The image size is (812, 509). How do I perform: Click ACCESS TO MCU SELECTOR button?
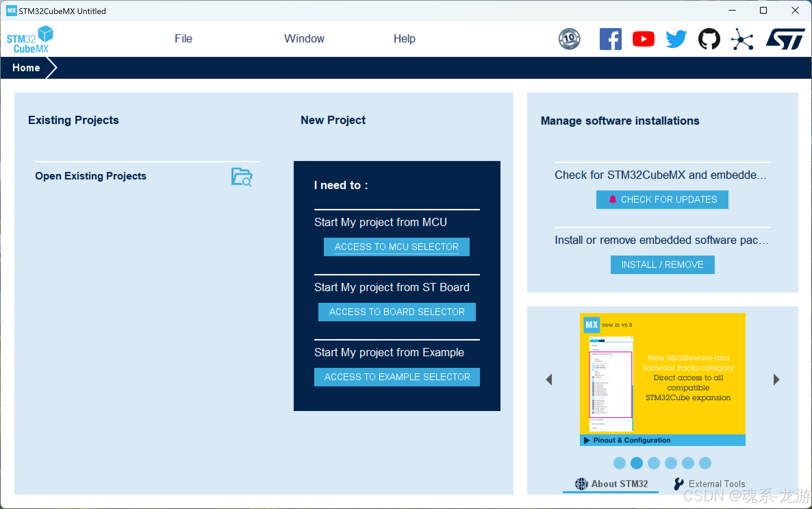point(396,247)
